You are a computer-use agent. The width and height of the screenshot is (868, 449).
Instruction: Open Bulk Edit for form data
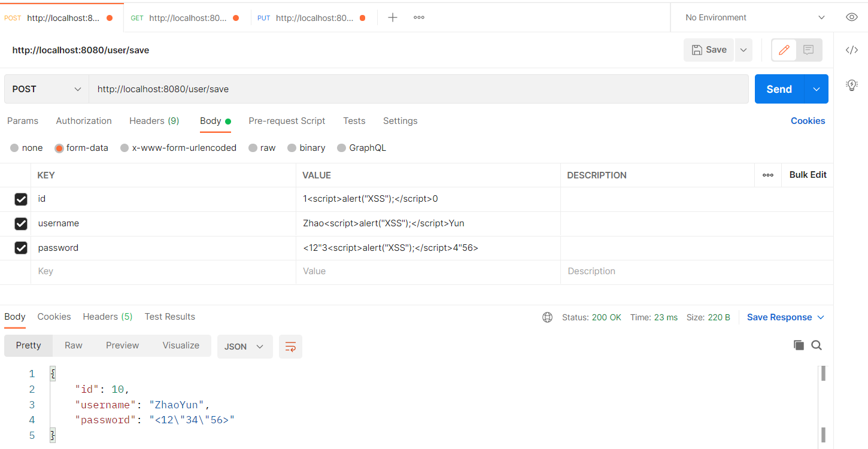[x=808, y=175]
